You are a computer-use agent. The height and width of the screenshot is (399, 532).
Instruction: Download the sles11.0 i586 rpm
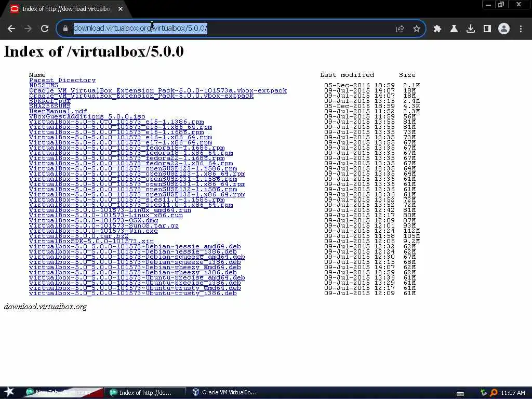tap(127, 200)
